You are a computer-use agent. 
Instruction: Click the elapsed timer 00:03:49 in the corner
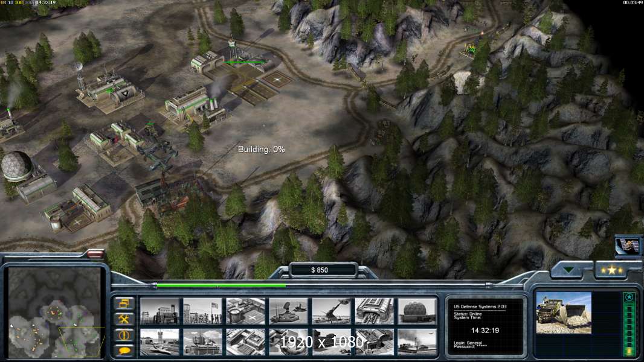coord(633,2)
